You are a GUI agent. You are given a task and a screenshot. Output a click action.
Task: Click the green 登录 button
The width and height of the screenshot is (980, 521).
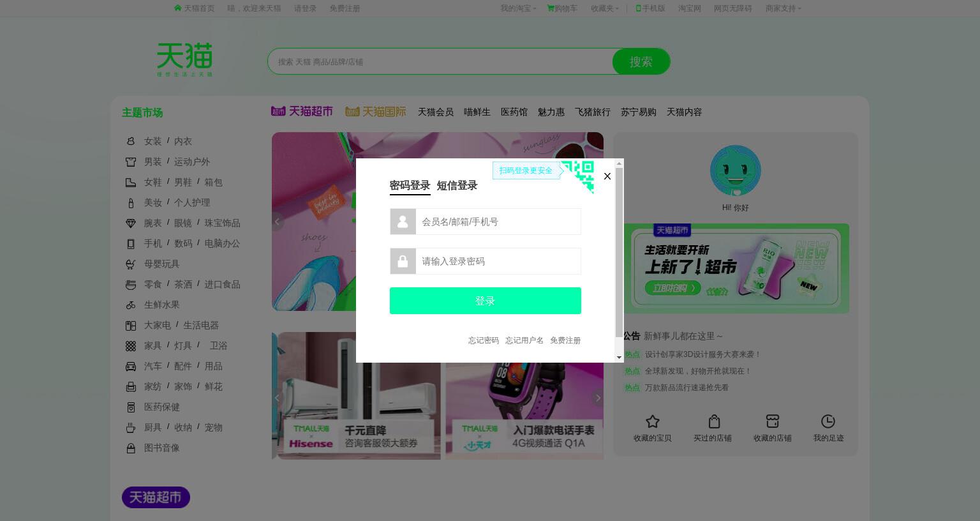click(486, 301)
